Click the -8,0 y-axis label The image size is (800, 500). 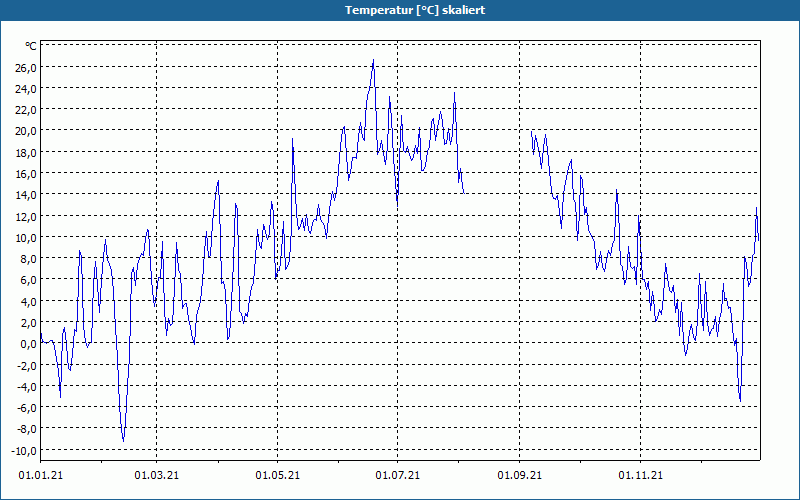(27, 429)
